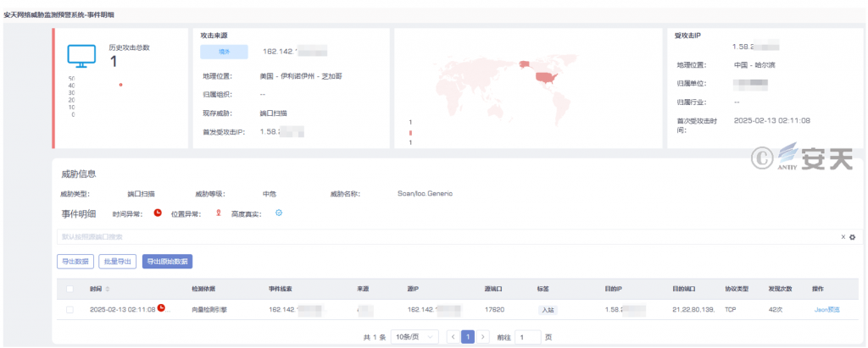The height and width of the screenshot is (348, 868).
Task: Click the location pin icon beside 位置异常
Action: coord(218,213)
